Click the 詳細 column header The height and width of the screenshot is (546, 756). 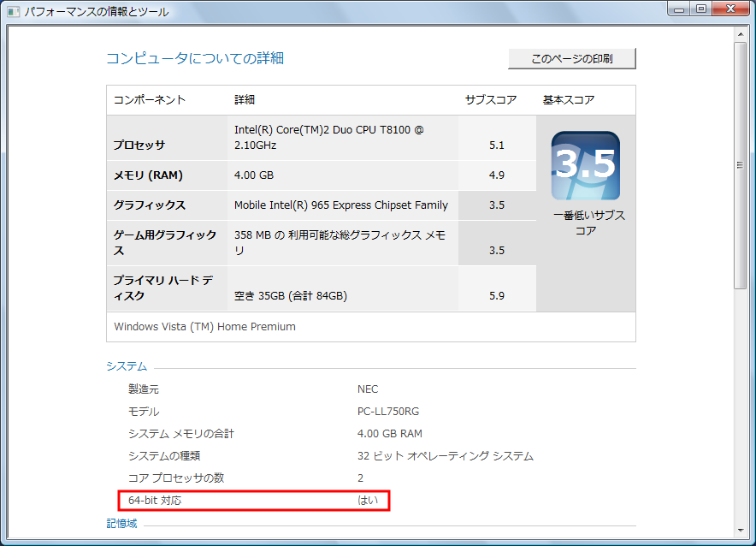point(245,100)
